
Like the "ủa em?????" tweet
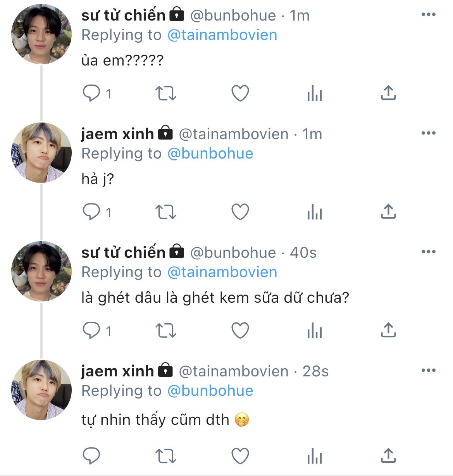(240, 93)
